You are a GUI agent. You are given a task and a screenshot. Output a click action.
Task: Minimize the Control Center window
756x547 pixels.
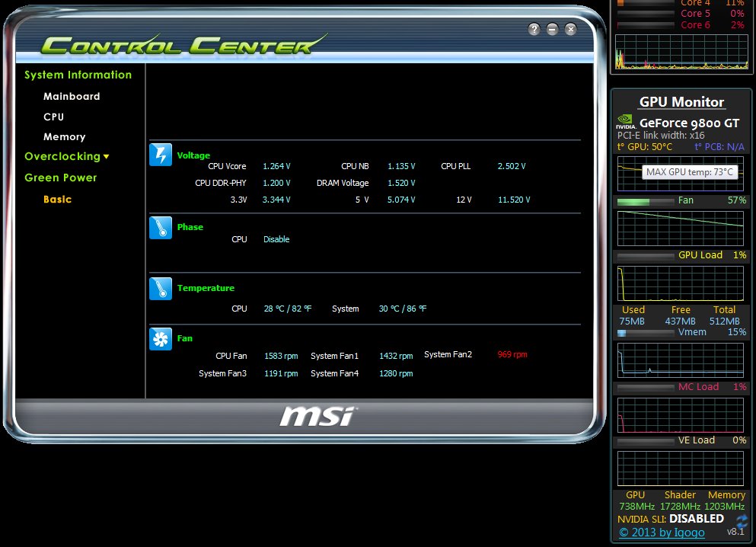[x=552, y=30]
